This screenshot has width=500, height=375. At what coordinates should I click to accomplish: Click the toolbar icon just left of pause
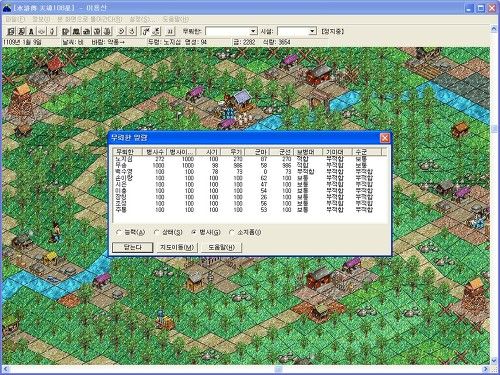pos(156,31)
